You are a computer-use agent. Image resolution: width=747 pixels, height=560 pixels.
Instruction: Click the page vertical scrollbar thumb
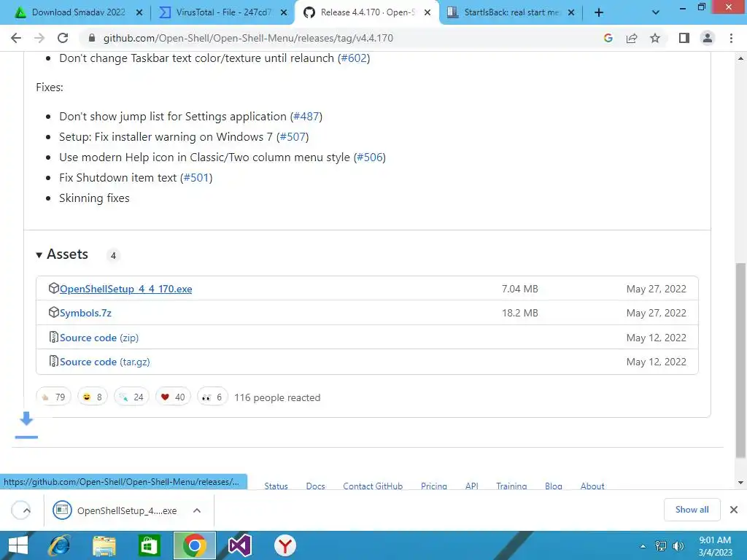[x=740, y=360]
